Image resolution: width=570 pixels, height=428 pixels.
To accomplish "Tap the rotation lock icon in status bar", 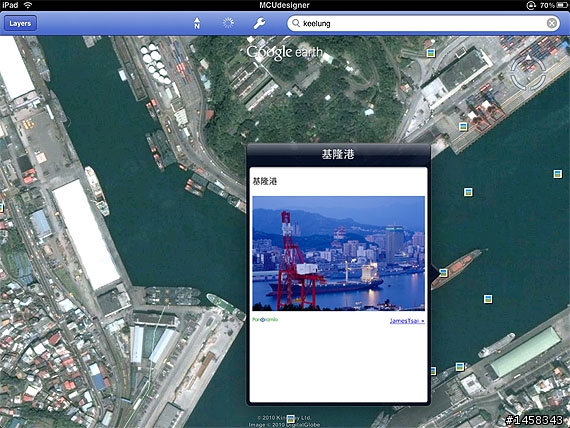I will (531, 5).
